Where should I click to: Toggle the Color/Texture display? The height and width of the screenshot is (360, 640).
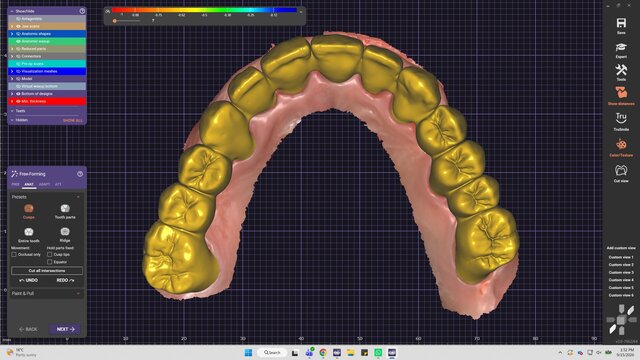(x=621, y=147)
